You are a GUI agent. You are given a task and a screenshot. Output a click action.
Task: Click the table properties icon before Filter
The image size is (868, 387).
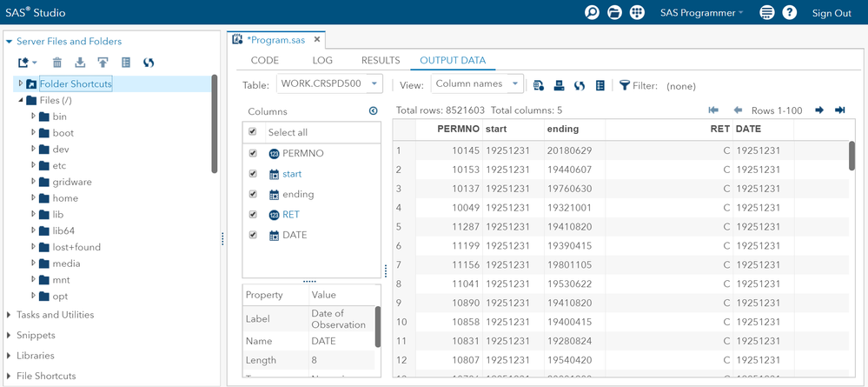click(600, 85)
